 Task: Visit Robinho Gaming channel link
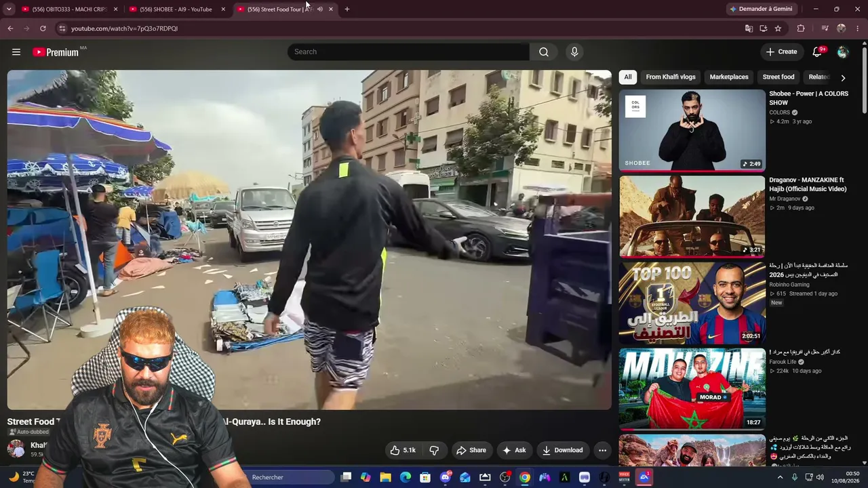789,285
